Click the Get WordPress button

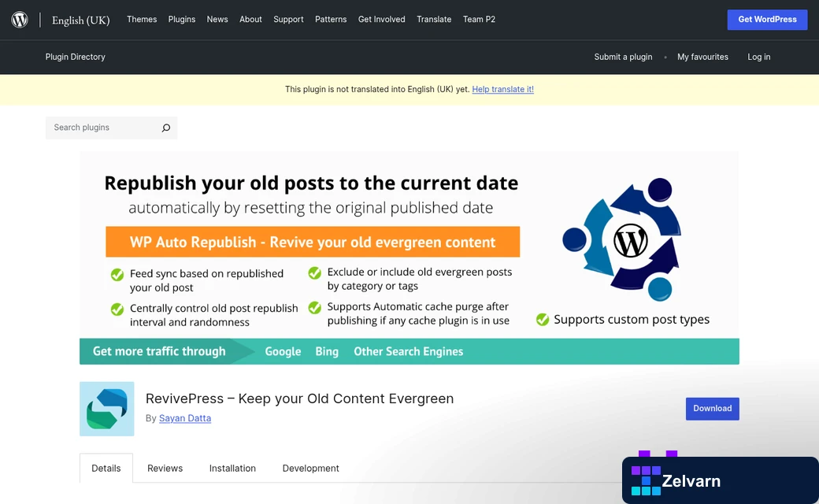point(767,20)
